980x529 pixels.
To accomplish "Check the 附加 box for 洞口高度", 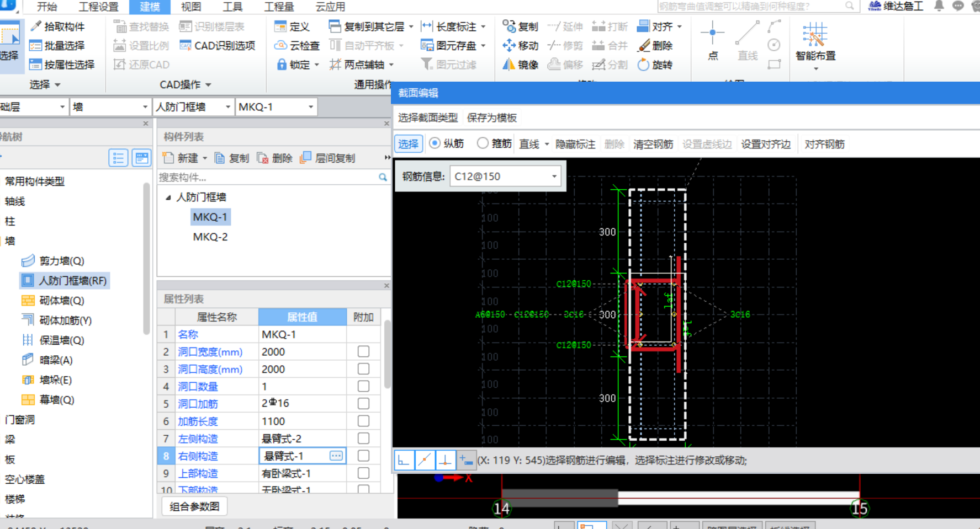I will [363, 368].
